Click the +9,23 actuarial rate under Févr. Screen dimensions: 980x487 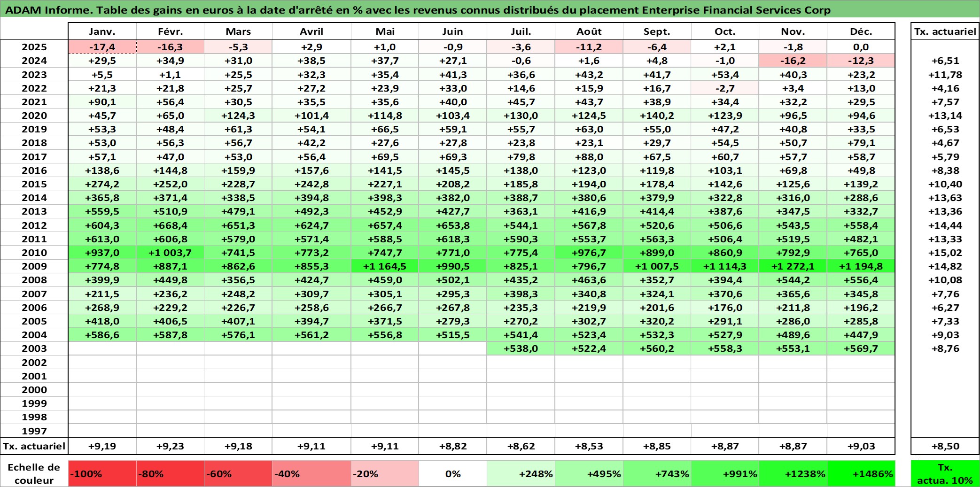[171, 446]
